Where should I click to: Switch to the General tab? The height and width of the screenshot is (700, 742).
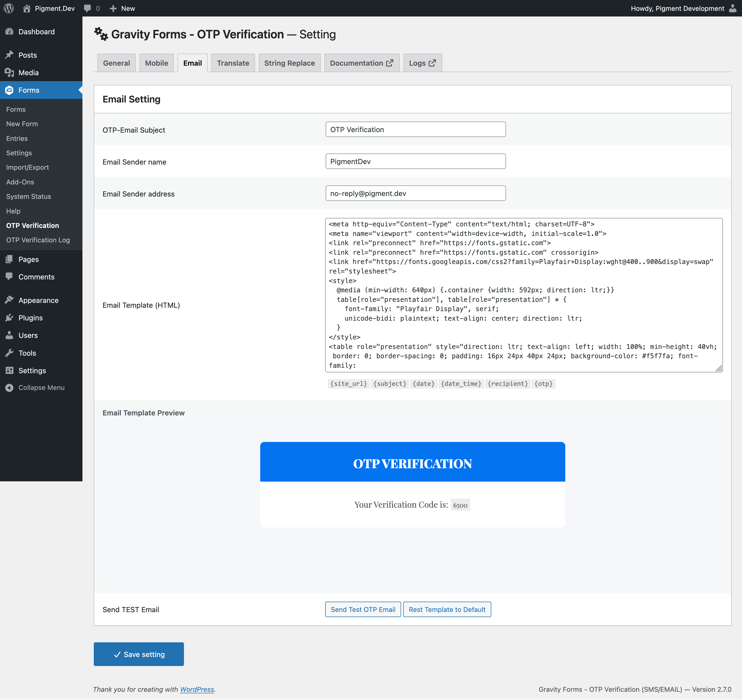(116, 63)
